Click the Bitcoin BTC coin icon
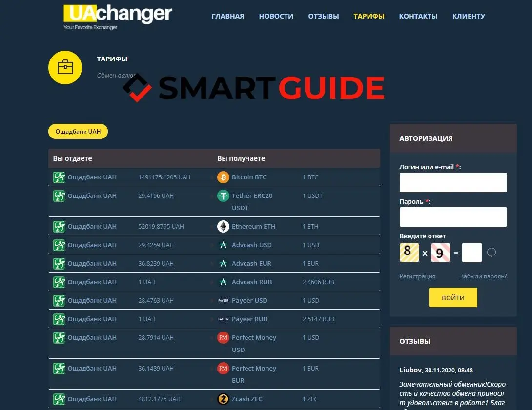Viewport: 532px width, 410px height. [223, 177]
